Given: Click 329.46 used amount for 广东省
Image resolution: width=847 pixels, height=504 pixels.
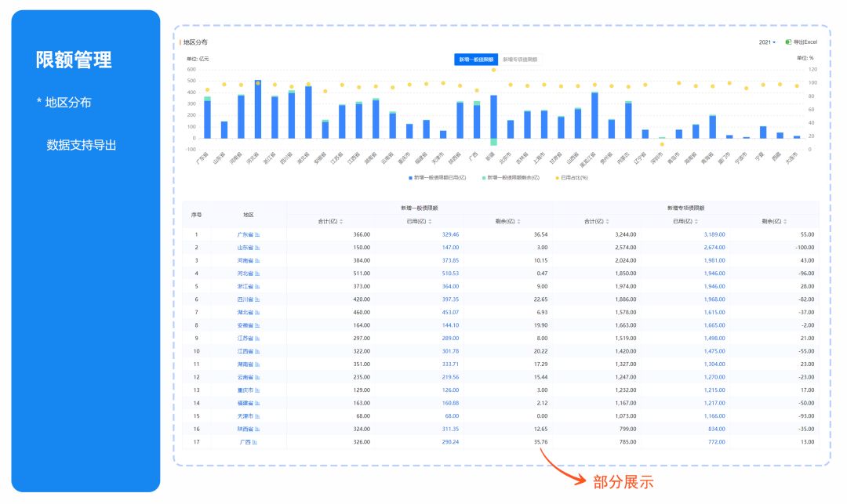Looking at the screenshot, I should coord(450,234).
